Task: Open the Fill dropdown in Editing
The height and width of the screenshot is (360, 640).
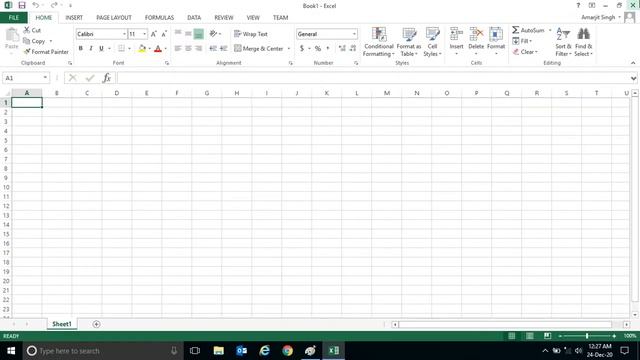Action: (522, 41)
